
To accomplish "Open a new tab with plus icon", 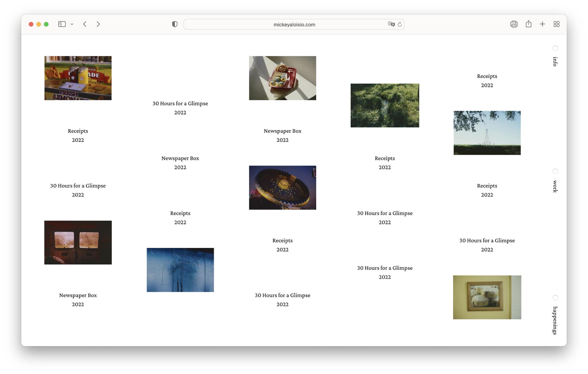I will 542,24.
